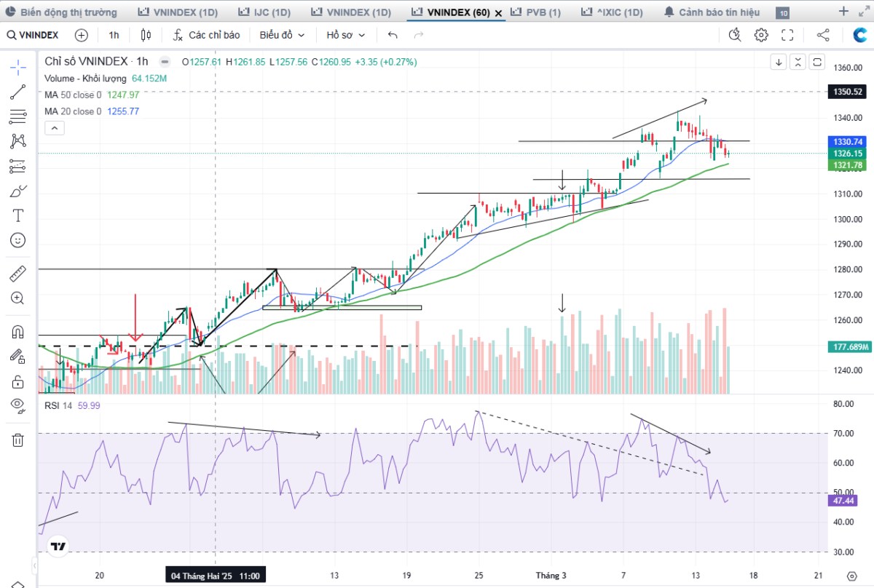Expand the Biểu đồ dropdown
The height and width of the screenshot is (588, 874).
(282, 35)
